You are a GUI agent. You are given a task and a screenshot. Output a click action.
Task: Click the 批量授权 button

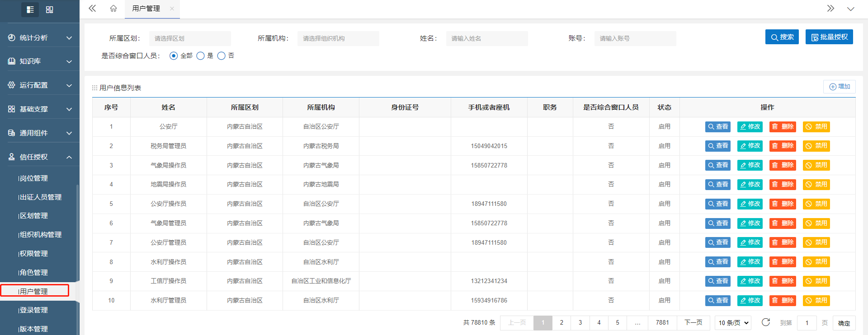click(829, 37)
